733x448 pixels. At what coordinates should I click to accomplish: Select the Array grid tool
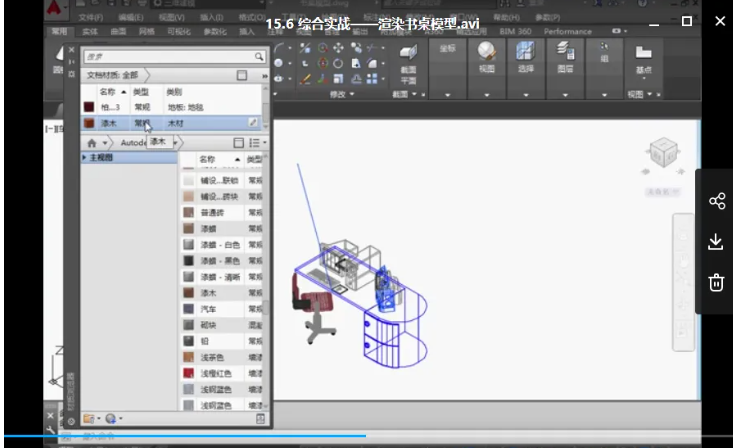[372, 79]
